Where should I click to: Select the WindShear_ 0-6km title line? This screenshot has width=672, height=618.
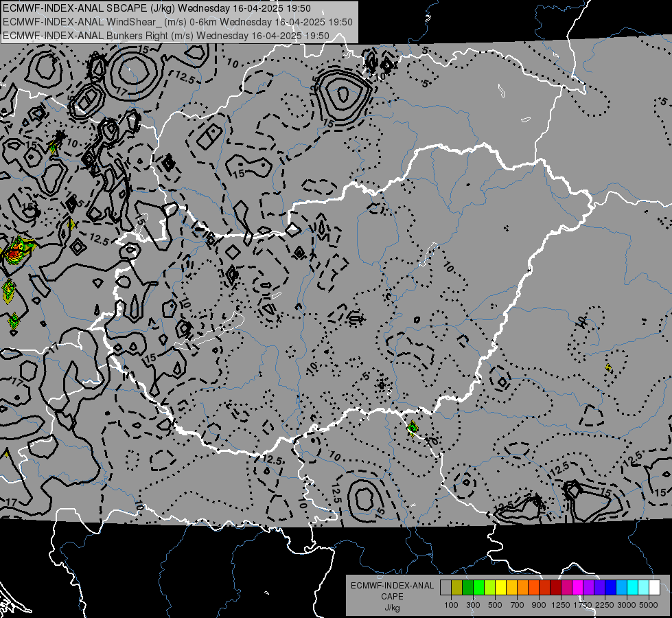[177, 22]
